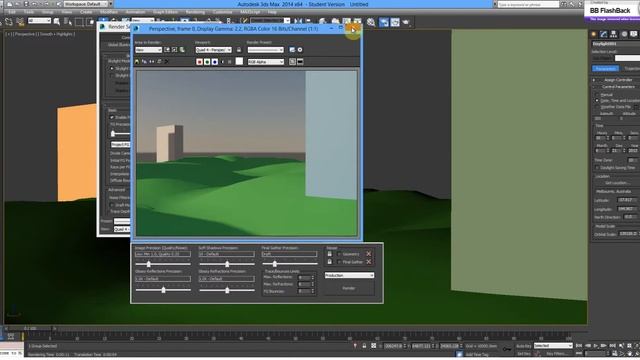This screenshot has width=640, height=360.
Task: Open the RGB Alpha channel dropdown
Action: point(266,62)
